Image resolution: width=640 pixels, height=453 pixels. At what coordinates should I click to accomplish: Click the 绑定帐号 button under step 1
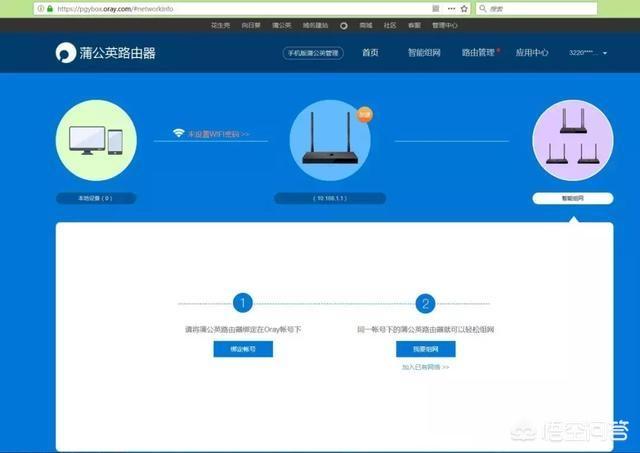(x=243, y=349)
